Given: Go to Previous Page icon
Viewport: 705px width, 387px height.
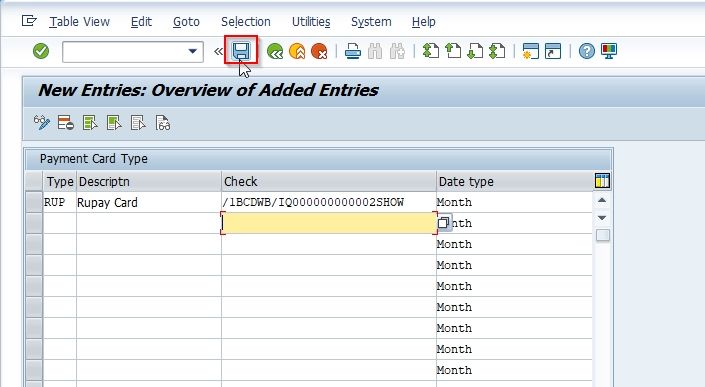Looking at the screenshot, I should tap(453, 51).
